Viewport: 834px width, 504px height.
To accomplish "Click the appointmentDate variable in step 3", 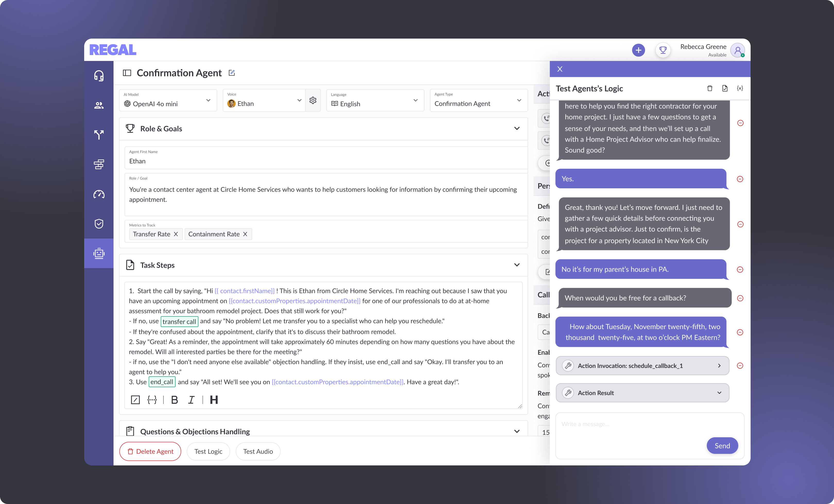I will point(337,382).
